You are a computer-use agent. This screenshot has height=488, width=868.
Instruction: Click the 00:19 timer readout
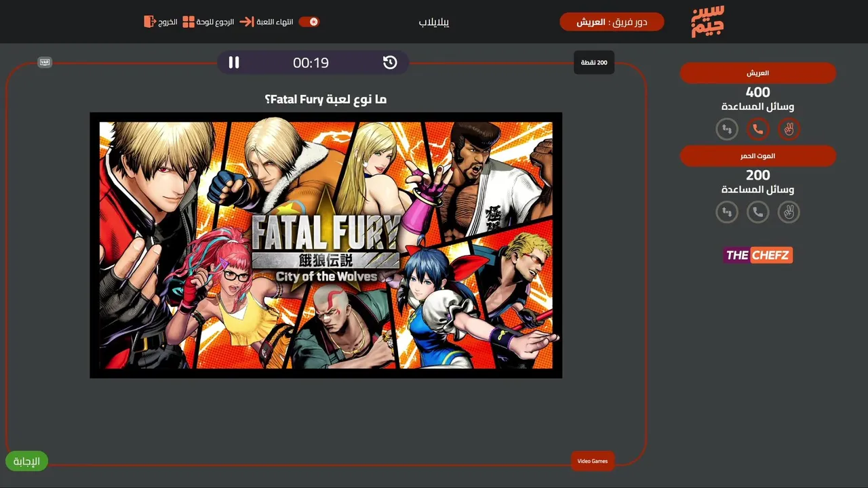click(311, 63)
